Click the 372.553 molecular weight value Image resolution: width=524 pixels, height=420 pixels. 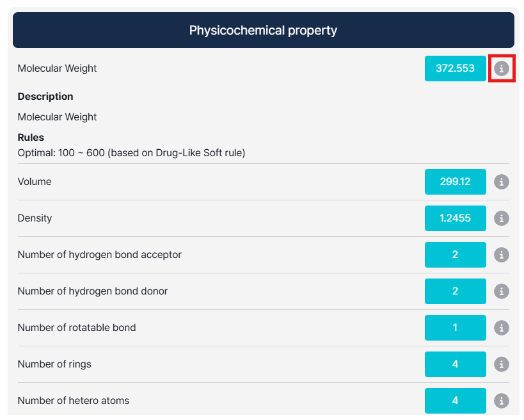tap(455, 69)
